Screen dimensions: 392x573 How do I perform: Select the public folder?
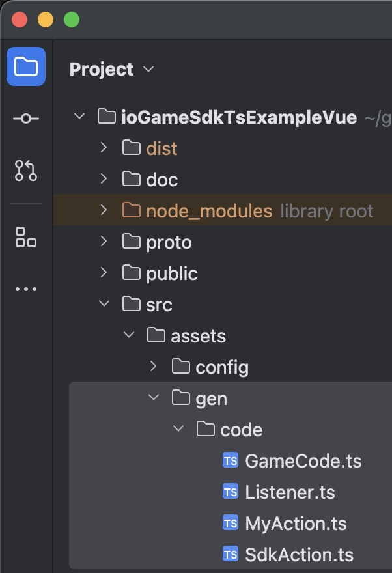point(171,273)
